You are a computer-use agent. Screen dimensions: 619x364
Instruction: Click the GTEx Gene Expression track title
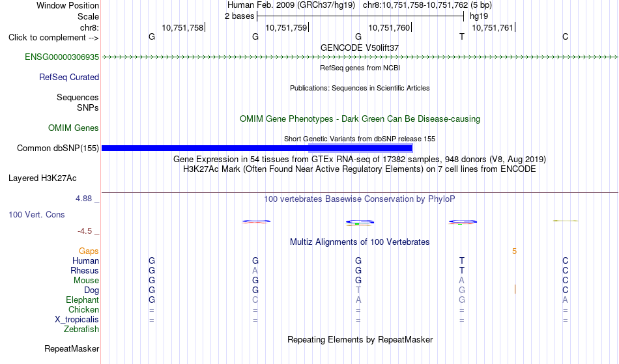(x=360, y=160)
